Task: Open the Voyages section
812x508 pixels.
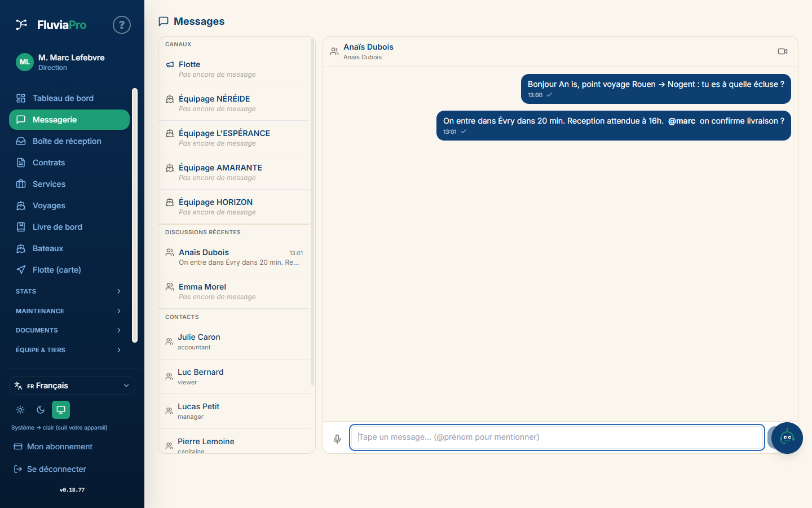Action: coord(69,205)
